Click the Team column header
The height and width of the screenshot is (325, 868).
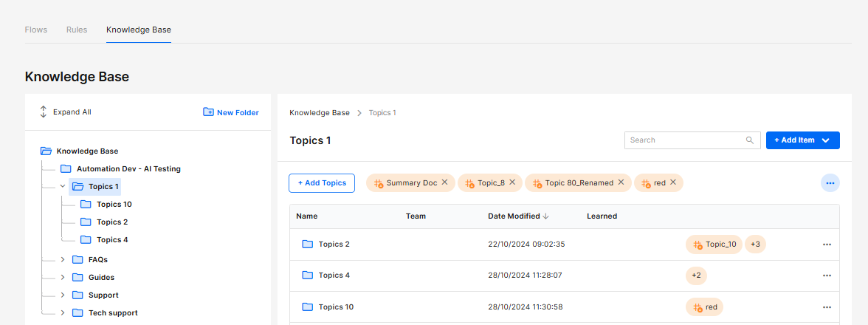[x=416, y=216]
